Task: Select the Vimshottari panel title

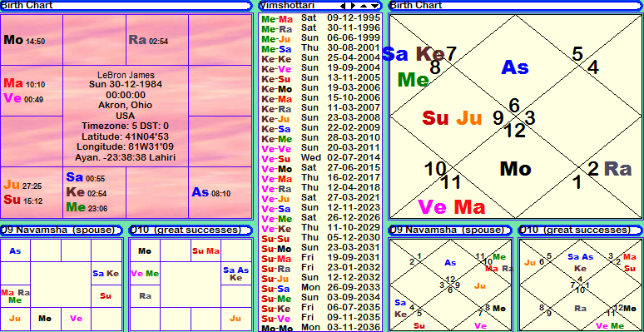Action: point(288,5)
